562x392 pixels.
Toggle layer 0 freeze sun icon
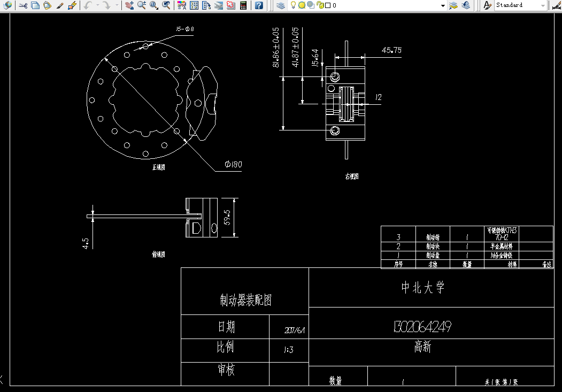point(302,5)
